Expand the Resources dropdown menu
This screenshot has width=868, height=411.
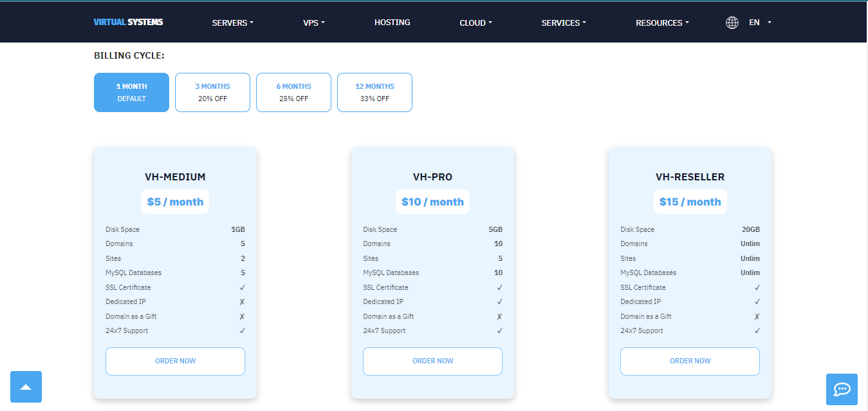[x=662, y=23]
